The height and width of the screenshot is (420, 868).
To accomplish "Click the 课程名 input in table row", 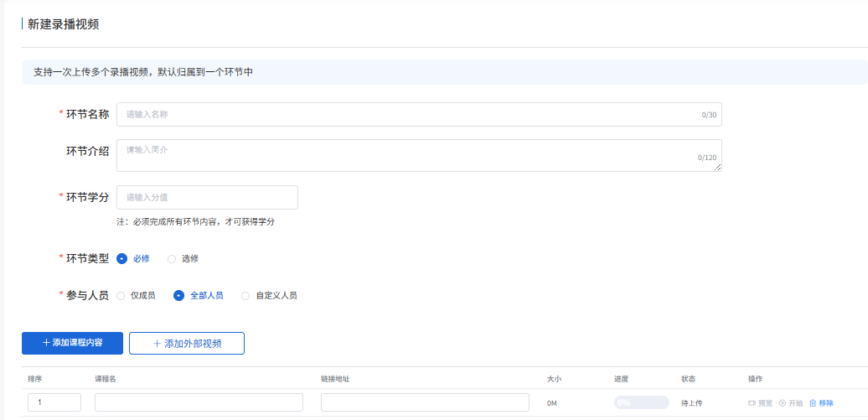I will pos(199,402).
